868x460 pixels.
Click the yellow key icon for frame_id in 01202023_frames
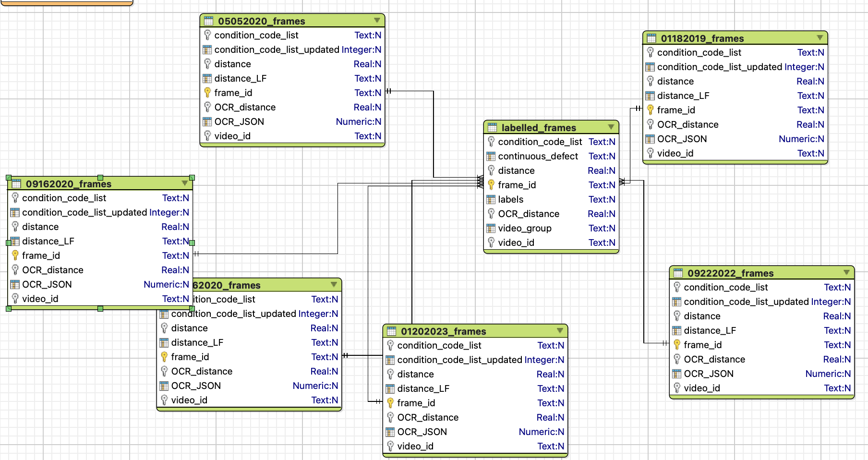[390, 403]
